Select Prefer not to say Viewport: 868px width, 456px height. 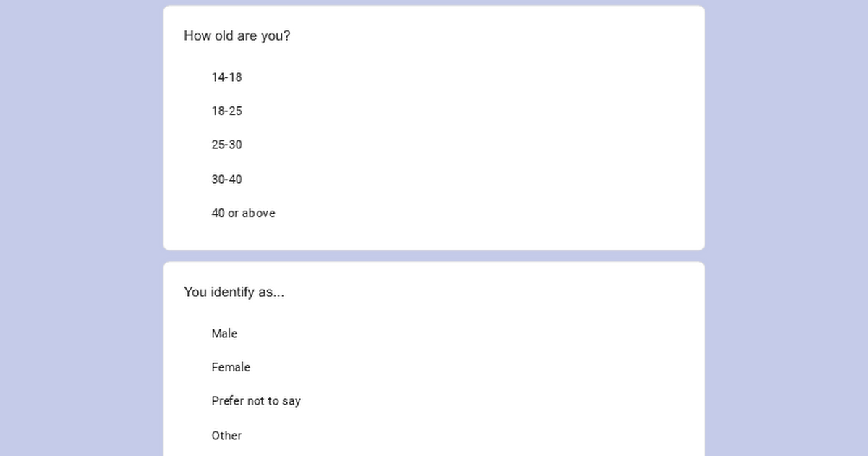click(256, 401)
